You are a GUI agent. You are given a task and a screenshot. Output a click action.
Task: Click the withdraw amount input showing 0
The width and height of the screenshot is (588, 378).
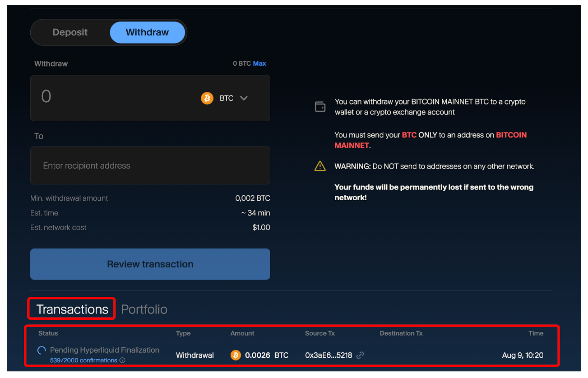click(x=117, y=97)
